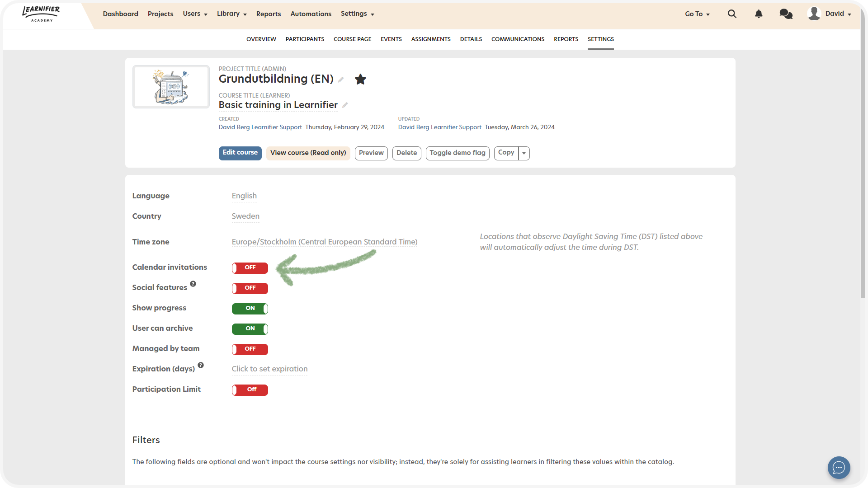Click the Preview button
Image resolution: width=868 pixels, height=488 pixels.
371,153
